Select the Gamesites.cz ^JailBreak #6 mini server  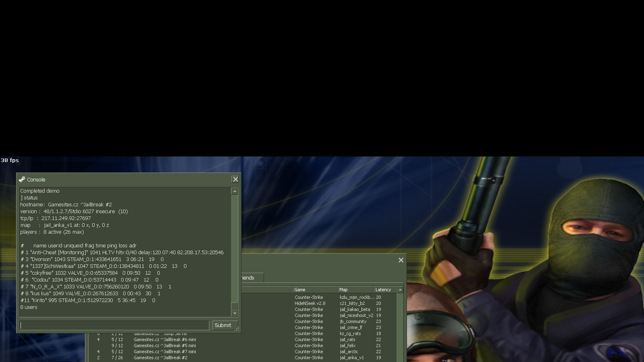pyautogui.click(x=243, y=339)
